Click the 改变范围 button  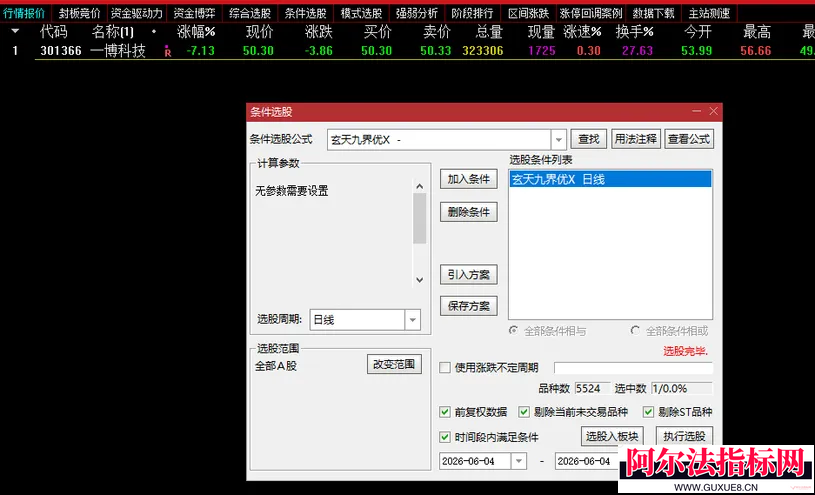(394, 364)
